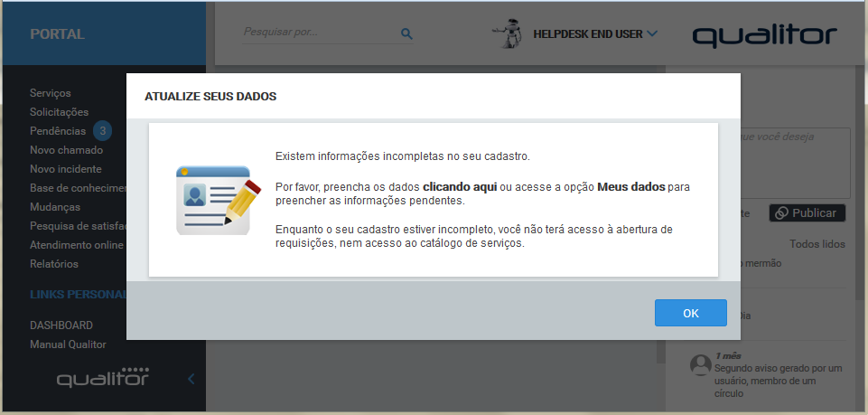The width and height of the screenshot is (868, 415).
Task: Click the user avatar in notification feed
Action: tap(700, 364)
